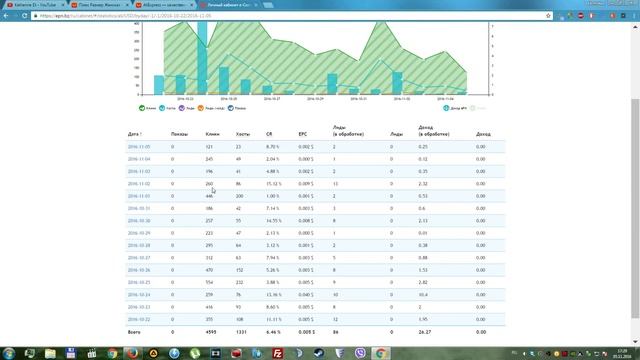Toggle the purple Лиды series legend marker

(x=182, y=108)
